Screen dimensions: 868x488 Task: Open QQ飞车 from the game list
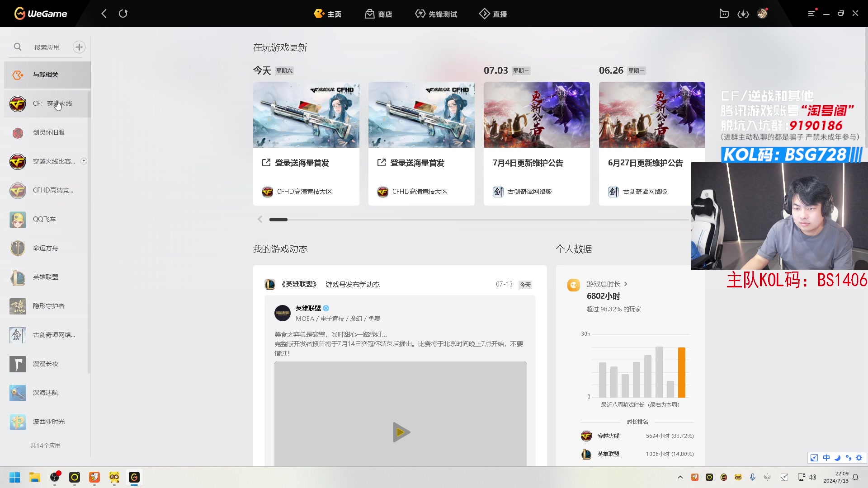tap(47, 219)
